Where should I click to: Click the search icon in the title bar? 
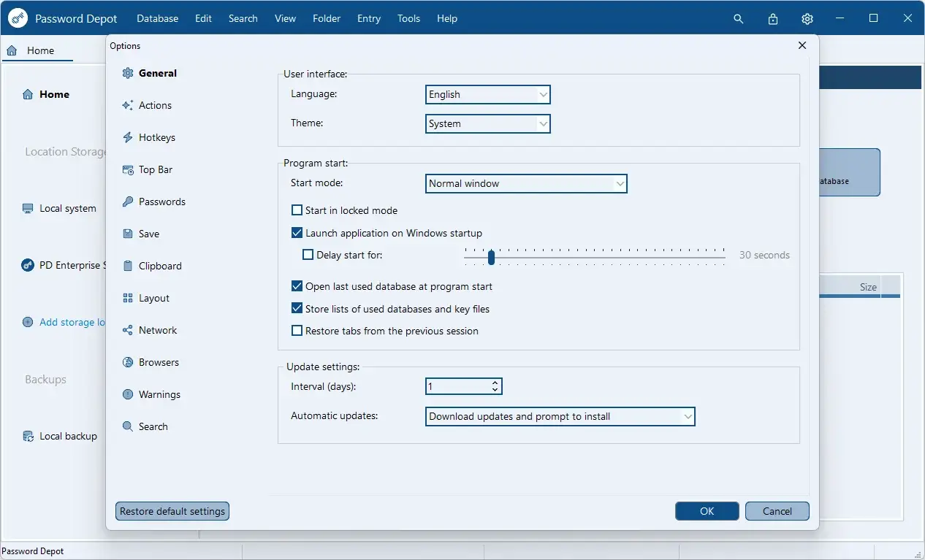pyautogui.click(x=739, y=19)
